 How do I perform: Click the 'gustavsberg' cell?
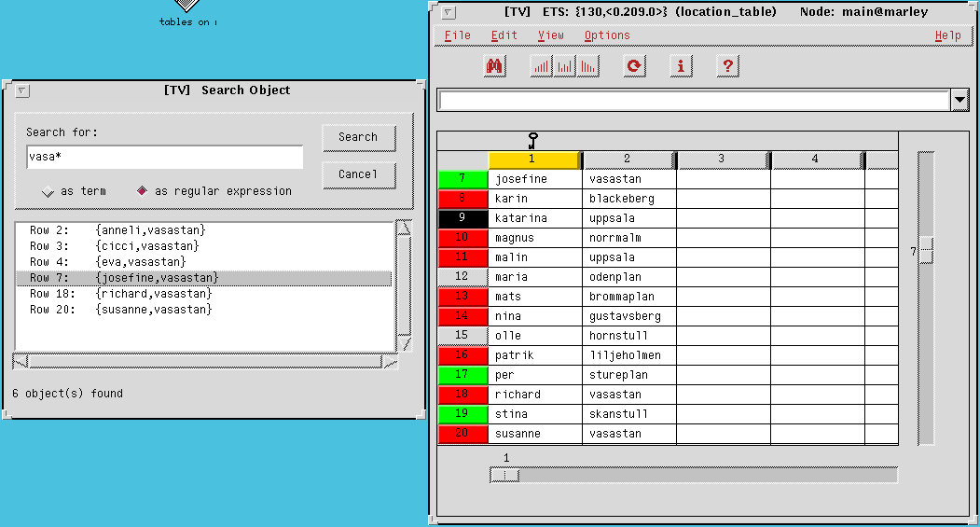[x=629, y=316]
